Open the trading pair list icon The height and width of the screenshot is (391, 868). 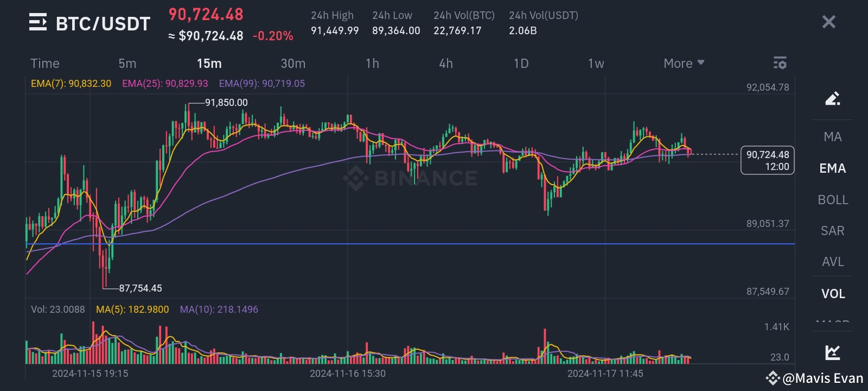[x=37, y=22]
